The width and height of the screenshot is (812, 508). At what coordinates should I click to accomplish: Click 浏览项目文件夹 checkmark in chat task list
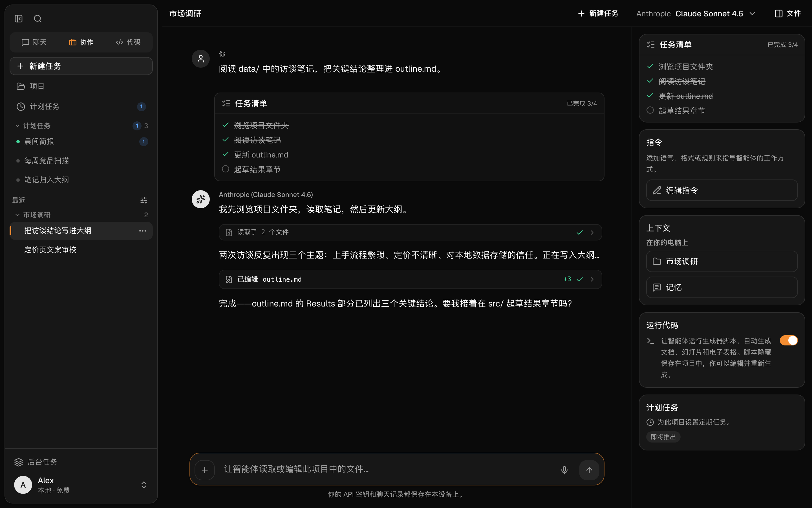[x=226, y=125]
